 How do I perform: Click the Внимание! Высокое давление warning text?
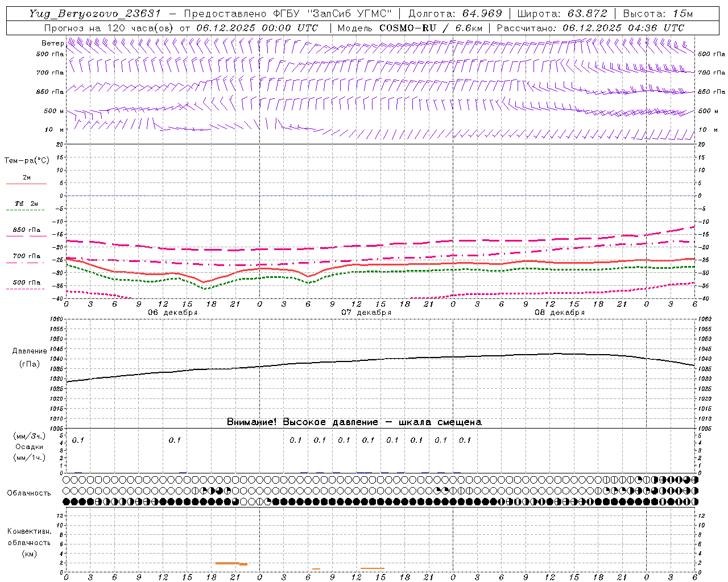(354, 422)
